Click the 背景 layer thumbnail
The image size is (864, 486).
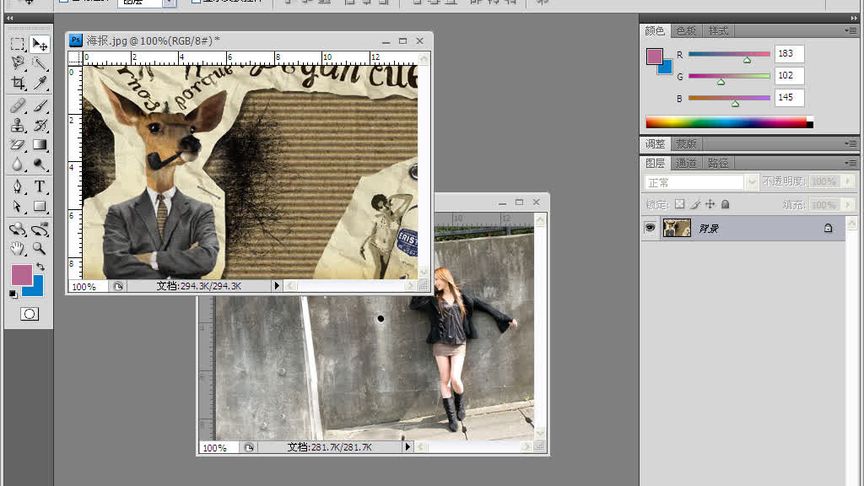pos(677,228)
